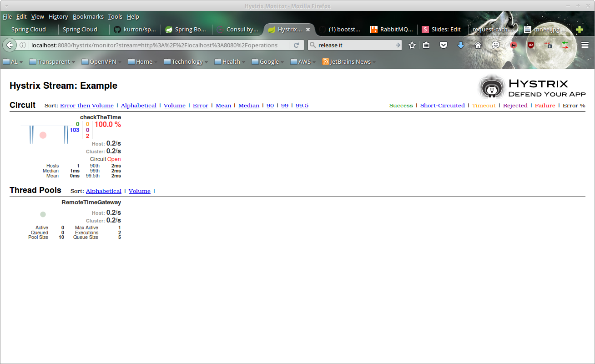
Task: Switch to the (1) bootst tab
Action: pyautogui.click(x=340, y=30)
